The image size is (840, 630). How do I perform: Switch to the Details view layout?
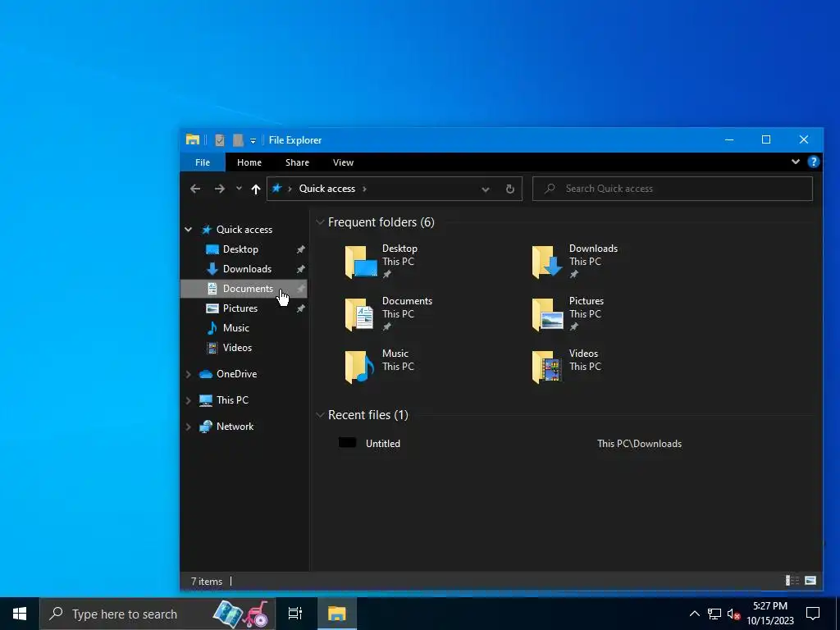coord(792,581)
